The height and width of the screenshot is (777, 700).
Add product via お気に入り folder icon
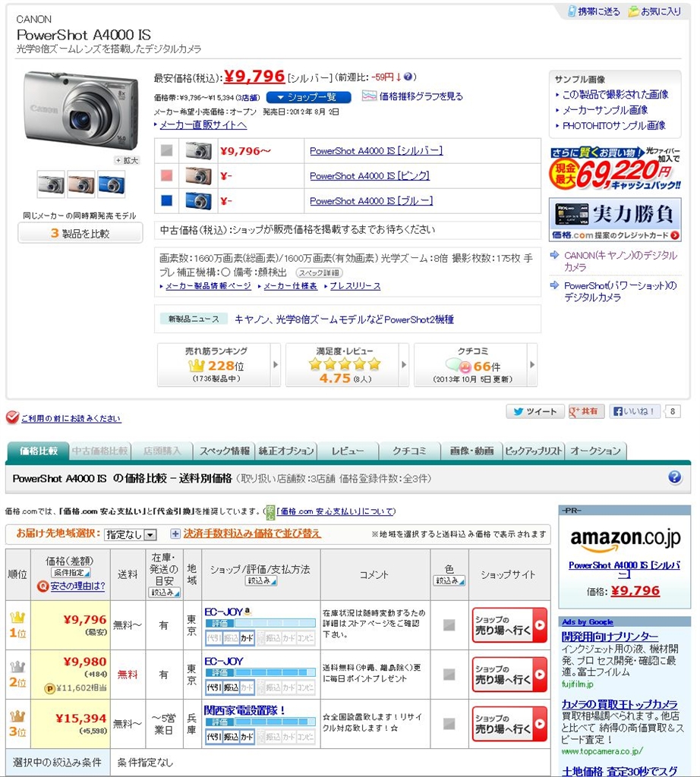point(634,11)
